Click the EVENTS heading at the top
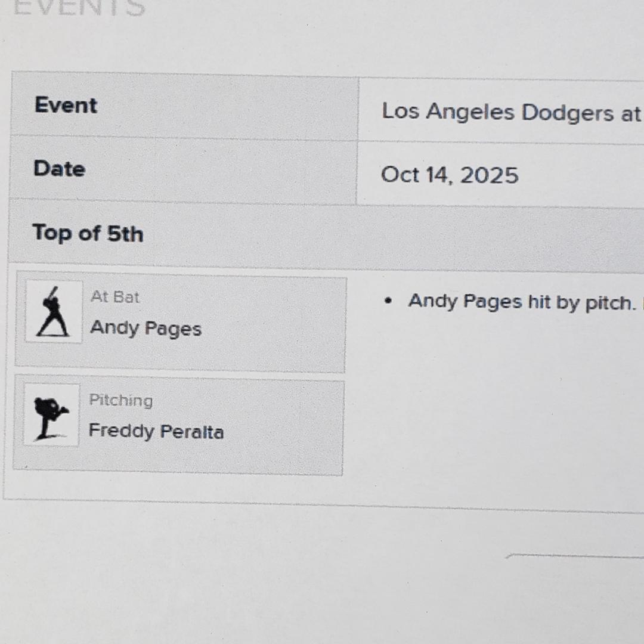The height and width of the screenshot is (644, 644). 79,8
